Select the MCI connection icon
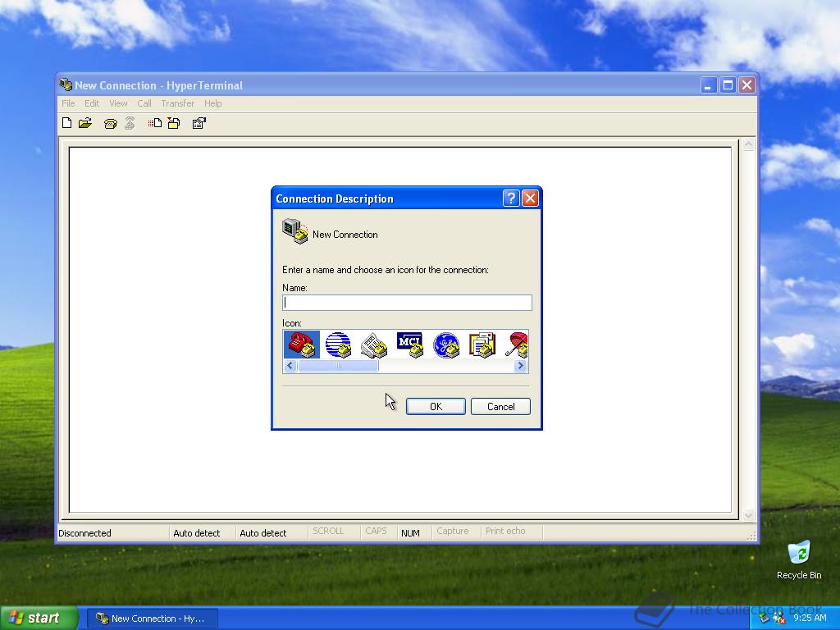 (410, 345)
